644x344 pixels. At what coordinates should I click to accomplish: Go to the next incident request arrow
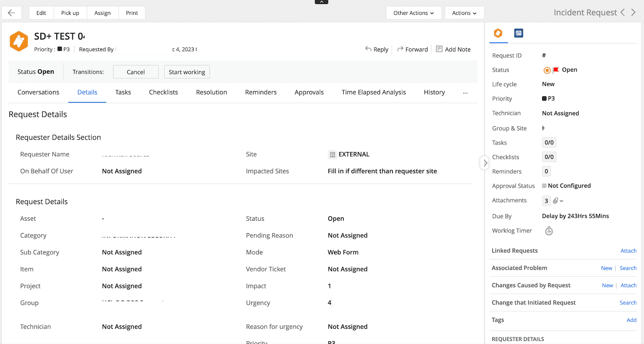[x=633, y=12]
